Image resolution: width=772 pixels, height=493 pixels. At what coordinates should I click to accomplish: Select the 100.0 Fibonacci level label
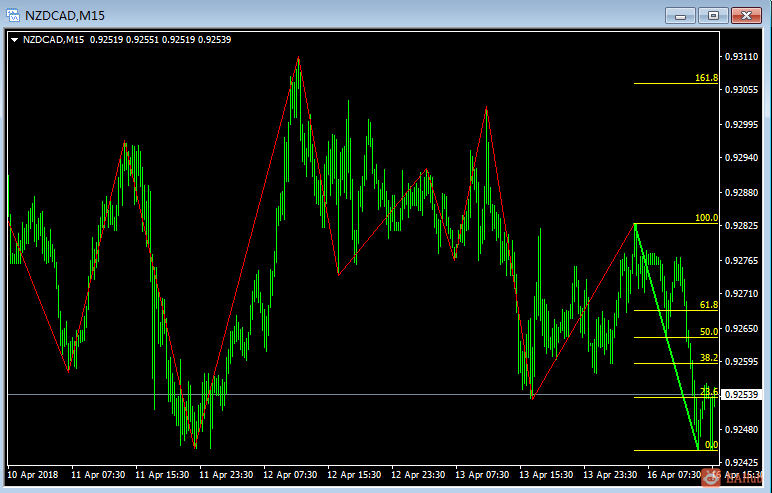706,218
